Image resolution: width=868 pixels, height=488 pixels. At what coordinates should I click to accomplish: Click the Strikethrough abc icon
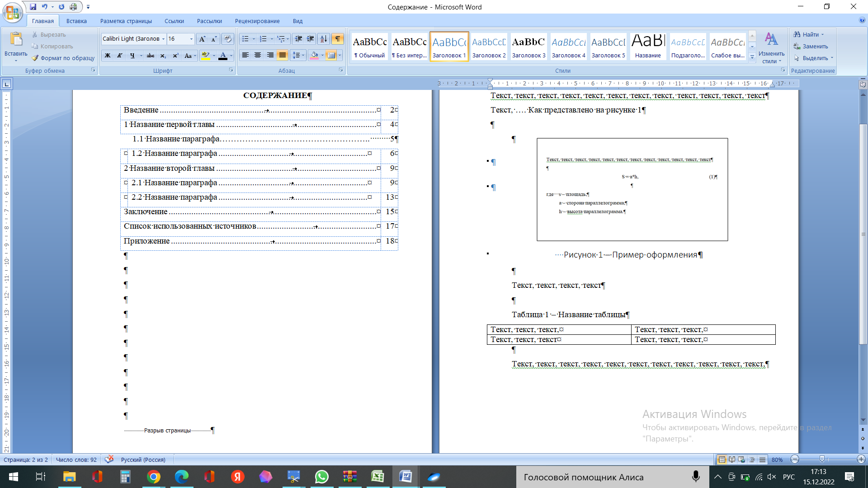click(151, 56)
